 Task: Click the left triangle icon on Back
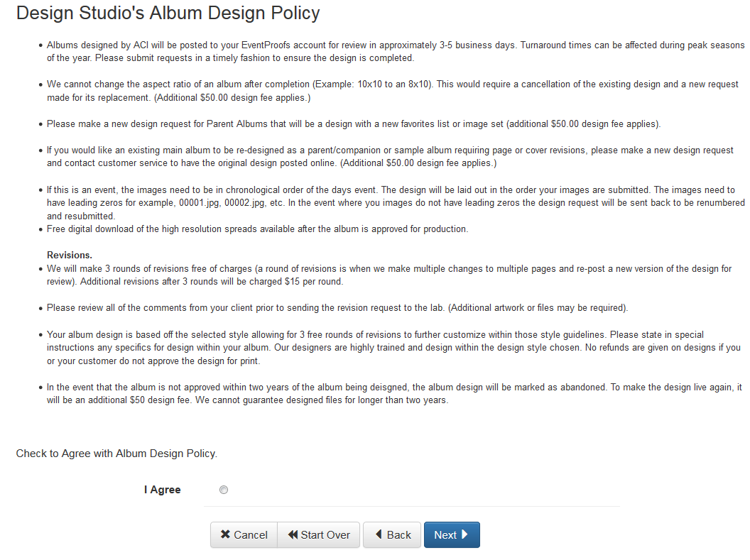(379, 534)
